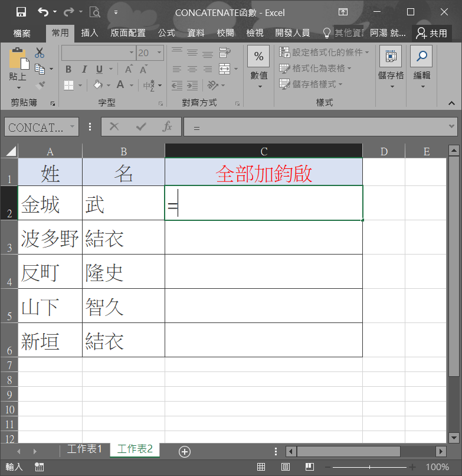Image resolution: width=462 pixels, height=476 pixels.
Task: Switch to the 資料 Data tab
Action: point(196,33)
